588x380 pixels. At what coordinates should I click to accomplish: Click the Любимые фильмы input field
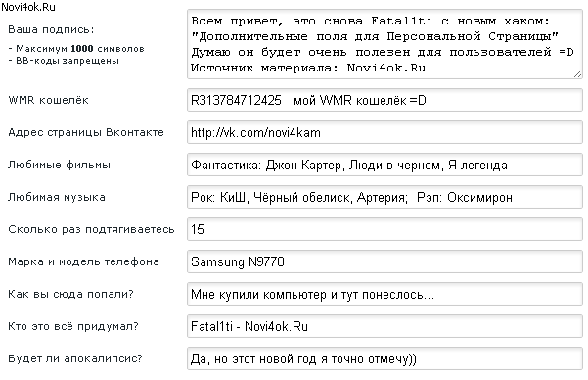click(384, 165)
